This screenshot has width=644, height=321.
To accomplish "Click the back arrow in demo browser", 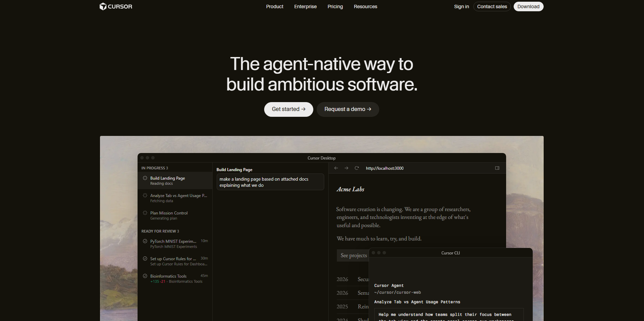I will point(336,168).
